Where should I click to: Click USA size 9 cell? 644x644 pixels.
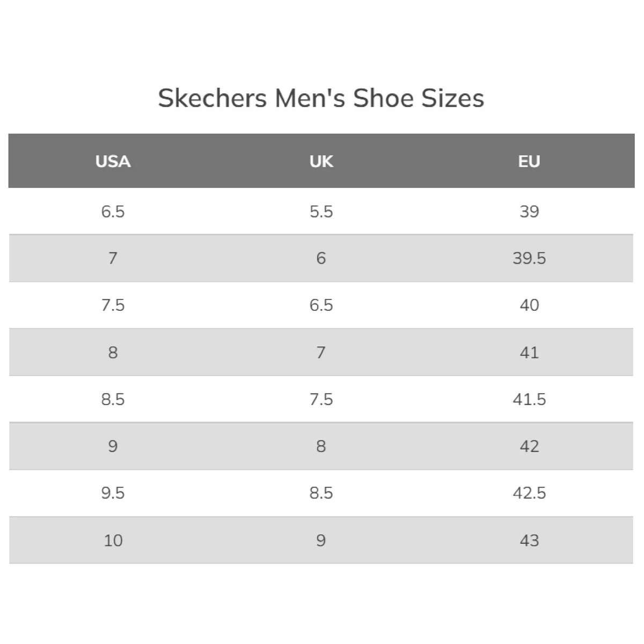[113, 447]
